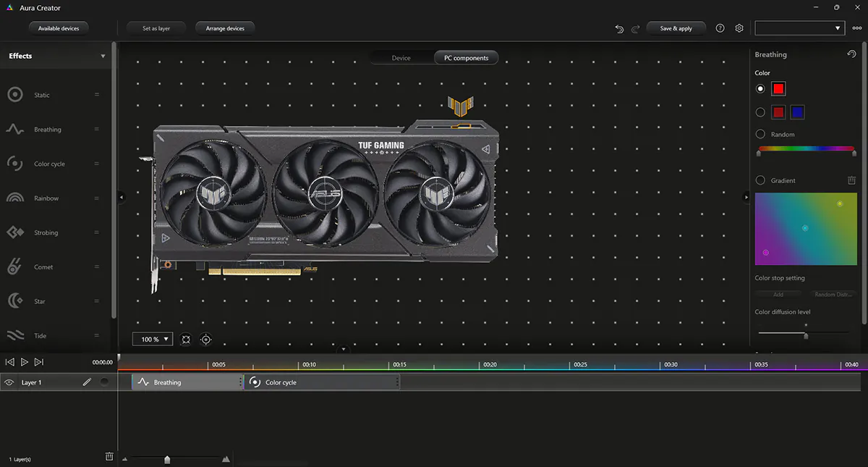868x467 pixels.
Task: Pick the bright red color swatch
Action: click(x=778, y=89)
